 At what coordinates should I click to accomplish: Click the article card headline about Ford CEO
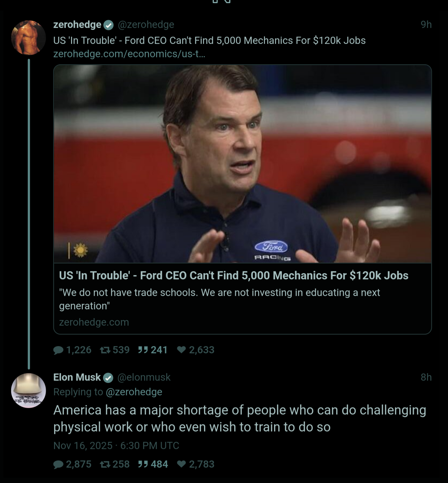coord(233,276)
